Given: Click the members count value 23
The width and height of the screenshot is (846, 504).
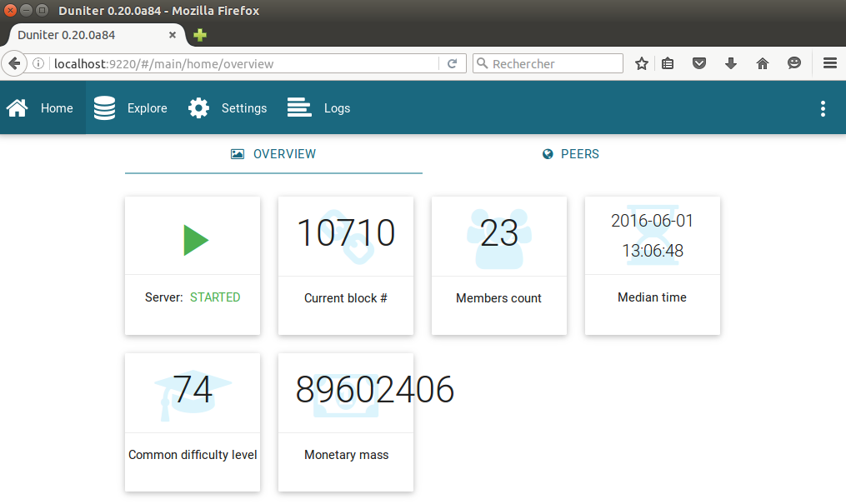Looking at the screenshot, I should pyautogui.click(x=499, y=233).
